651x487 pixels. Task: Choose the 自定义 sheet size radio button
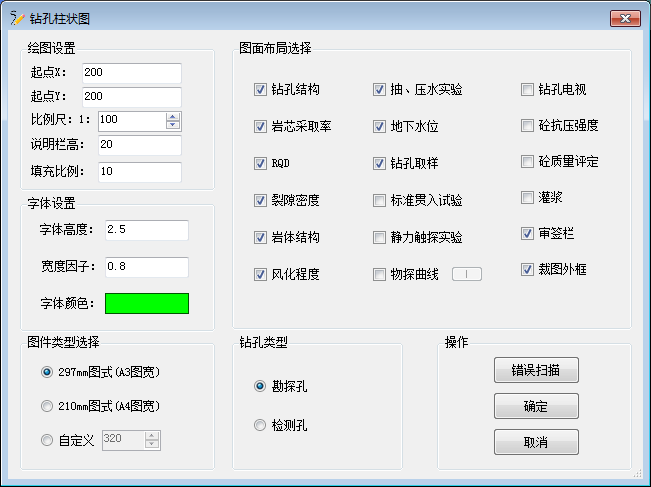click(47, 440)
